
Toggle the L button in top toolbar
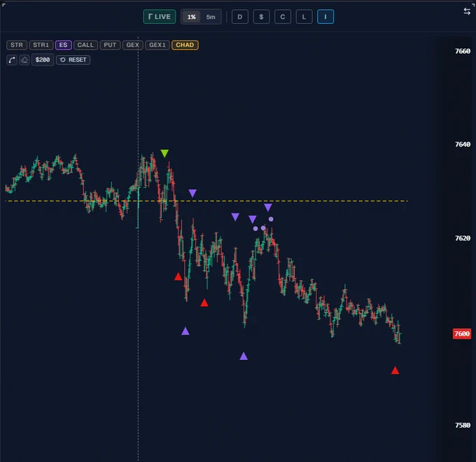point(304,17)
